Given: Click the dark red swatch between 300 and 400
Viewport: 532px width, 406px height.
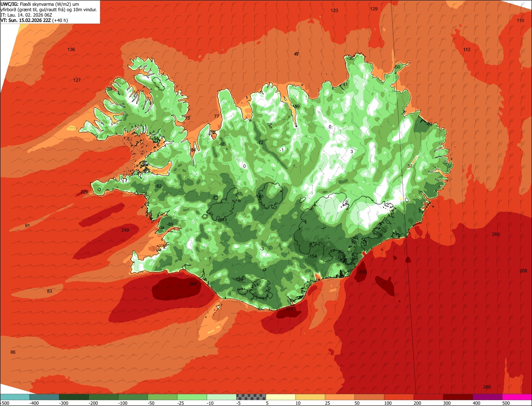Looking at the screenshot, I should (457, 397).
